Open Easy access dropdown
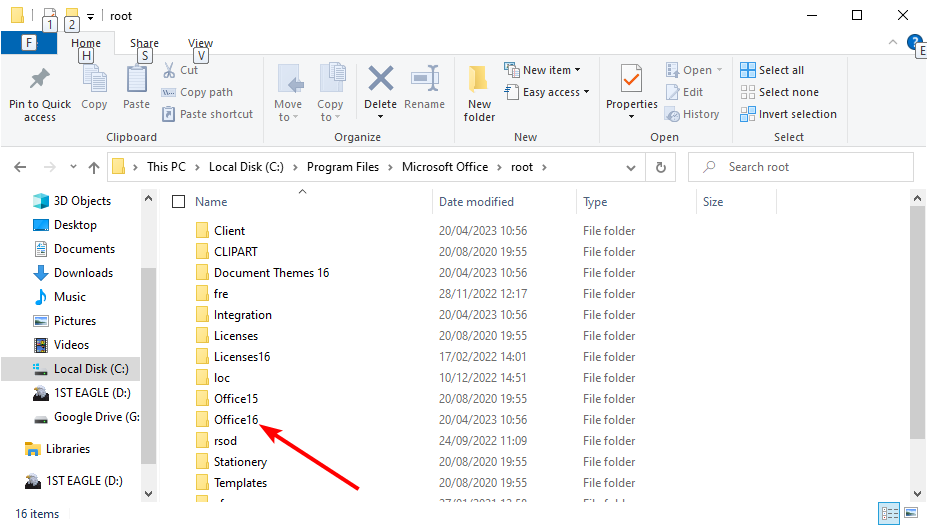 547,92
